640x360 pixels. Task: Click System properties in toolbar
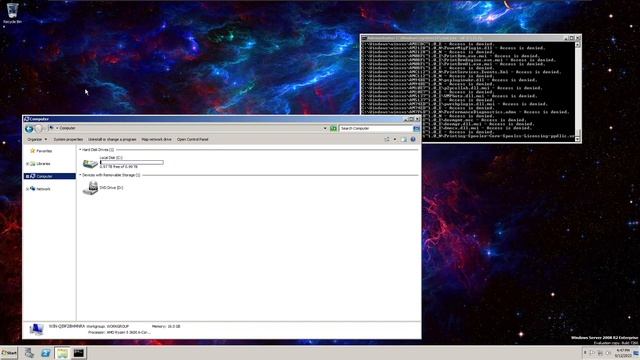68,140
